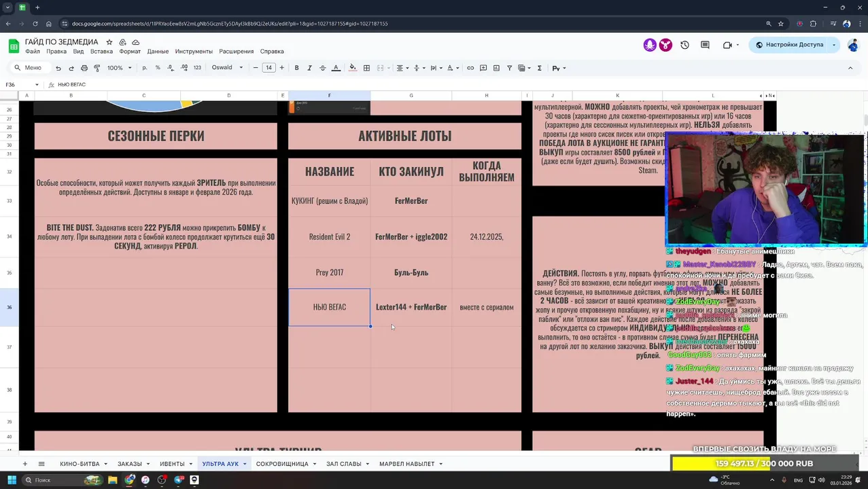The image size is (868, 489).
Task: Open the Google account avatar
Action: 853,46
